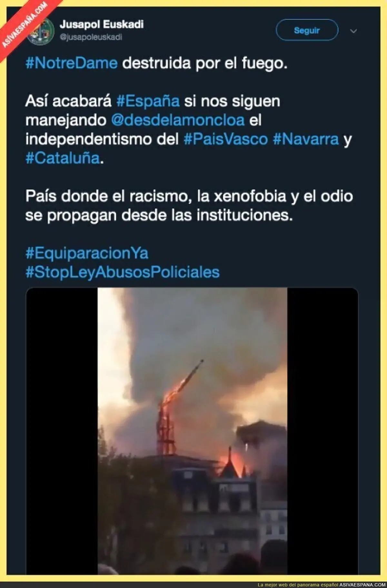The width and height of the screenshot is (387, 588).
Task: Open the Jusapol Euskadi display name
Action: tap(102, 24)
